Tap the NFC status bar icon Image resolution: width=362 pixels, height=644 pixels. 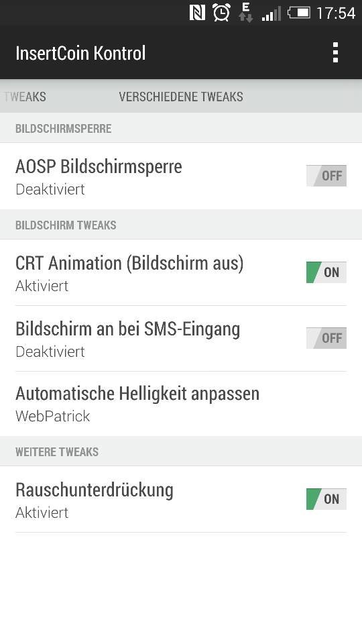coord(197,13)
